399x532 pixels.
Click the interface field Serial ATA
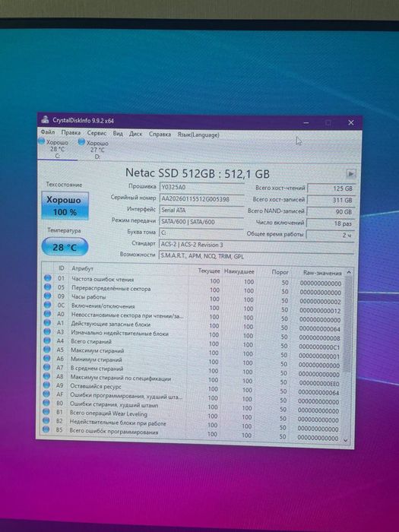[202, 210]
